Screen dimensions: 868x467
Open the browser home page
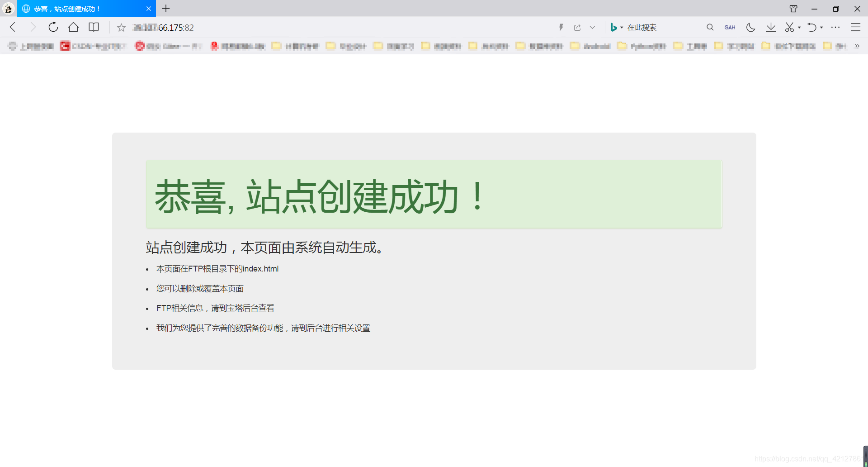tap(73, 27)
